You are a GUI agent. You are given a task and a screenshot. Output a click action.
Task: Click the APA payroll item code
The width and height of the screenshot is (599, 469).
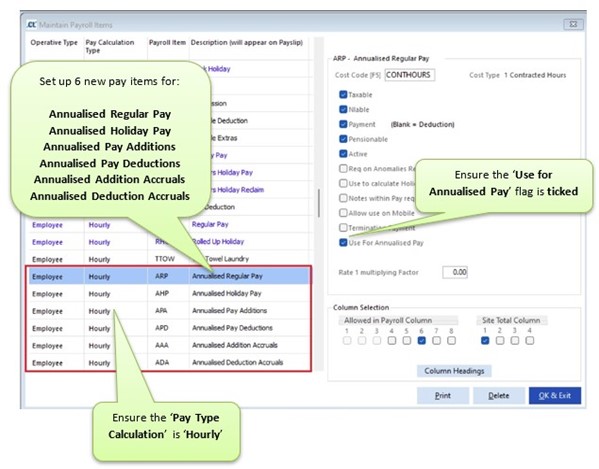coord(161,311)
